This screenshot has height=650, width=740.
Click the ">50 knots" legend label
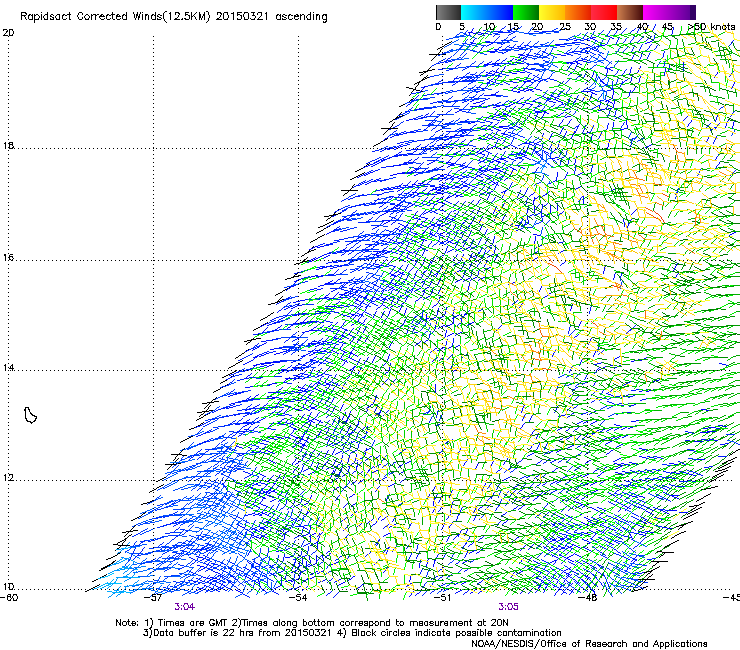tap(711, 27)
